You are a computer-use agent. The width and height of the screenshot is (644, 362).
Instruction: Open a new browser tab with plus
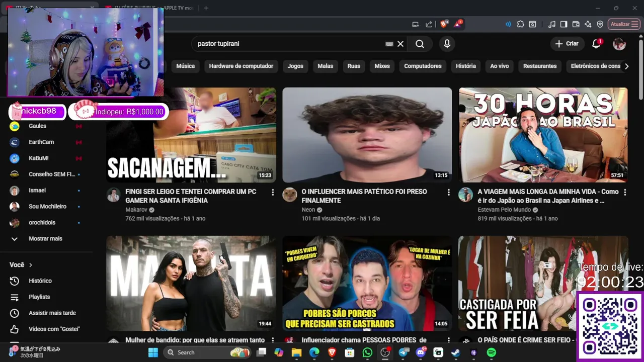(x=206, y=8)
